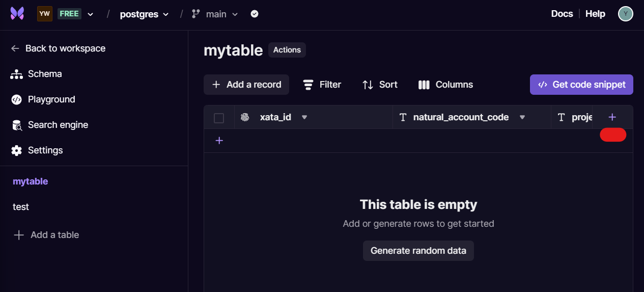This screenshot has width=644, height=292.
Task: Click the Get code snippet button
Action: [x=581, y=85]
